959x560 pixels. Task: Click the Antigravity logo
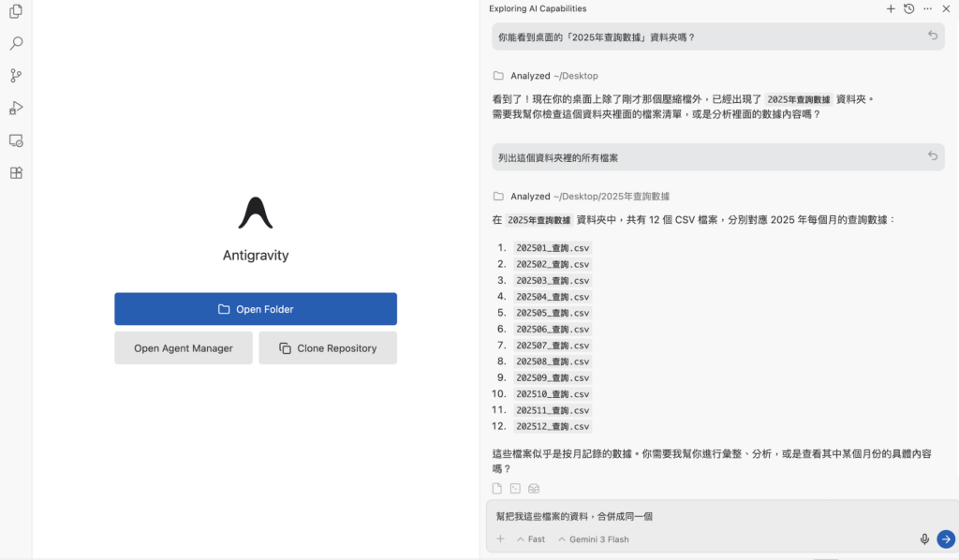256,213
